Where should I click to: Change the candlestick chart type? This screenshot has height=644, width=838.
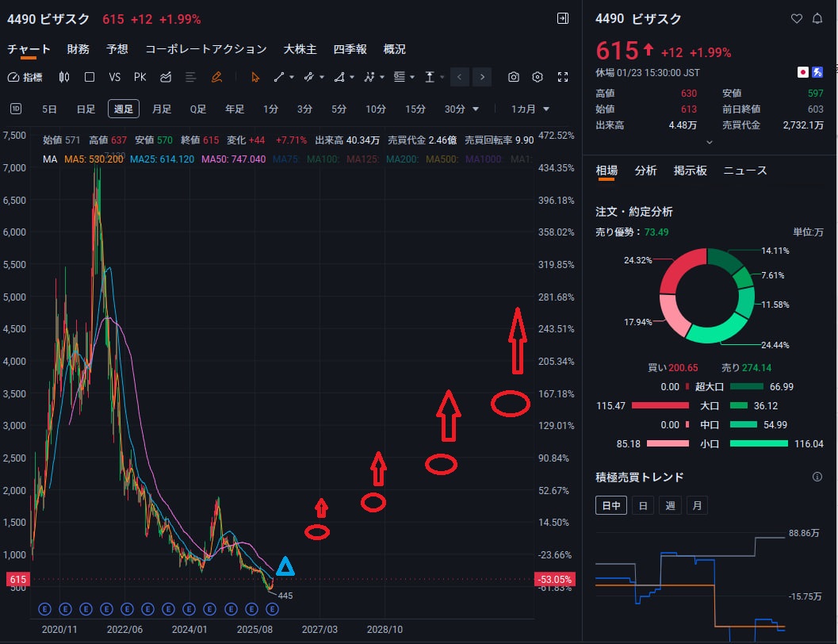(64, 77)
